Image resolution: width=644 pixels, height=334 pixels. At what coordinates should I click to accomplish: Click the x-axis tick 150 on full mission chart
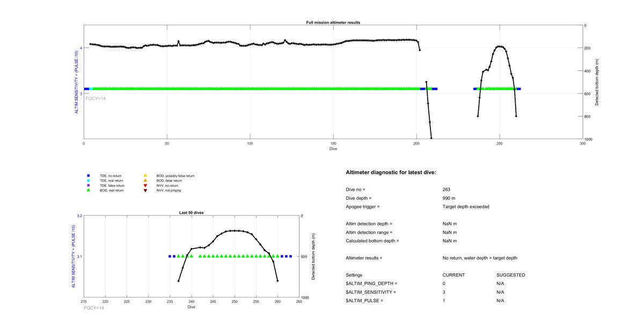tap(333, 143)
